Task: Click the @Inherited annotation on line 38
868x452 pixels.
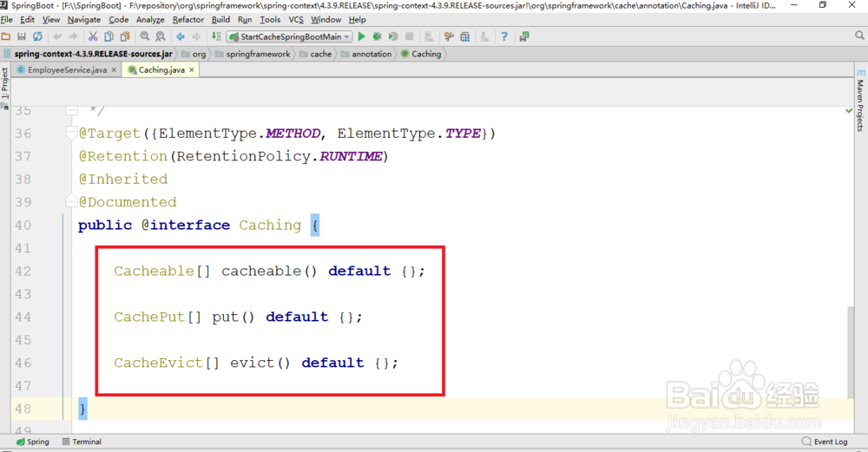Action: click(x=123, y=180)
